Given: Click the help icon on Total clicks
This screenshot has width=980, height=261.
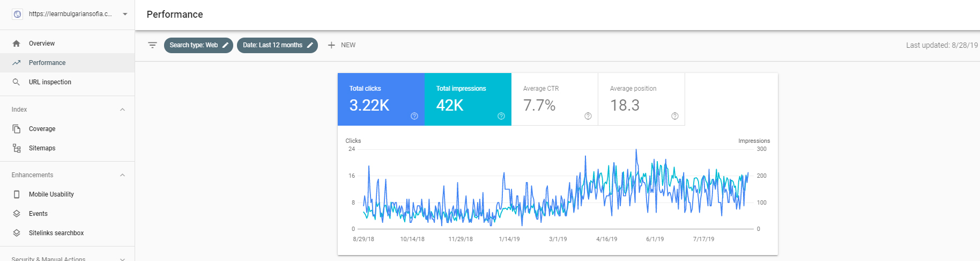Looking at the screenshot, I should click(414, 116).
